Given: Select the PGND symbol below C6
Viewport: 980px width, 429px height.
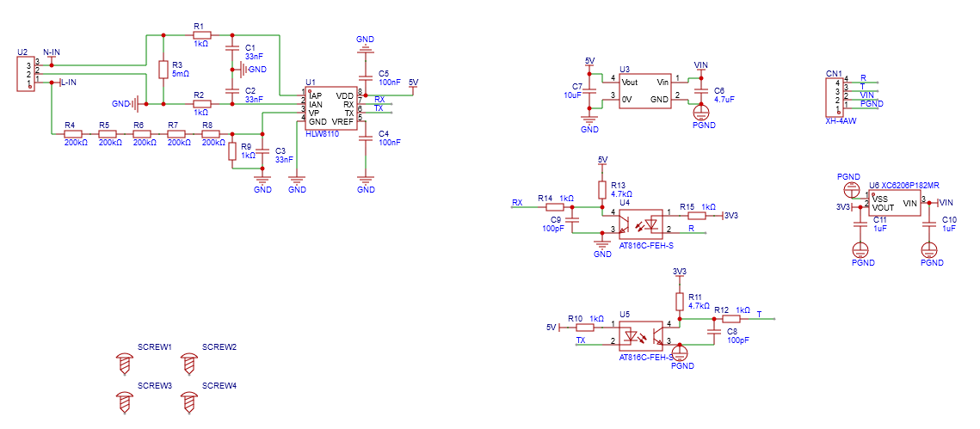Looking at the screenshot, I should [x=701, y=110].
